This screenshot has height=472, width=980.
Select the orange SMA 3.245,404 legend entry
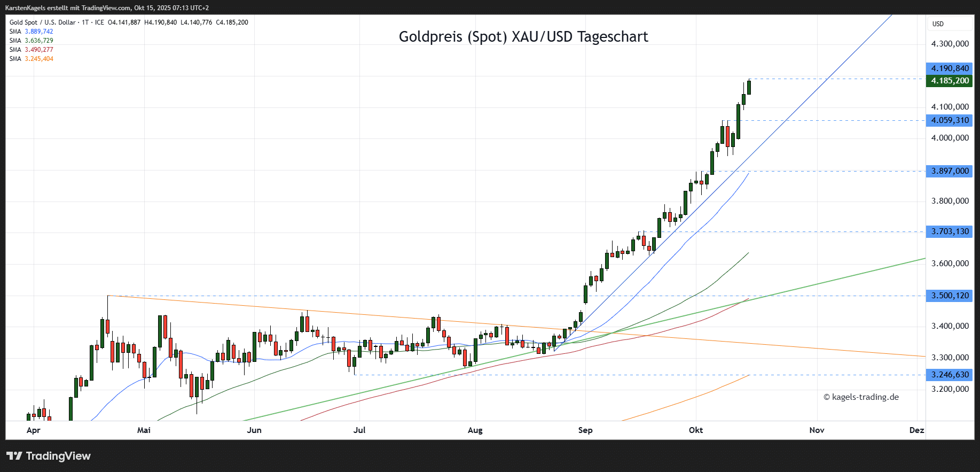[32, 59]
